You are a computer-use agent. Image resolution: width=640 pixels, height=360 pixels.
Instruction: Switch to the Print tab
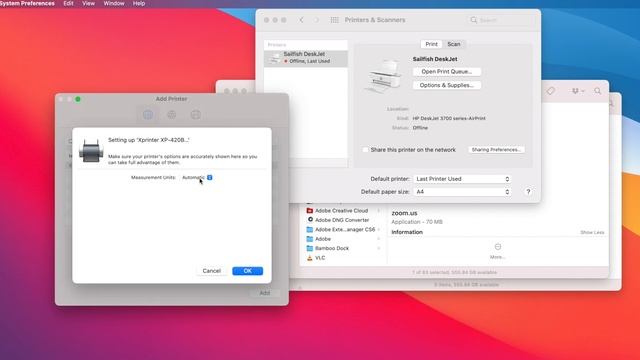tap(431, 44)
